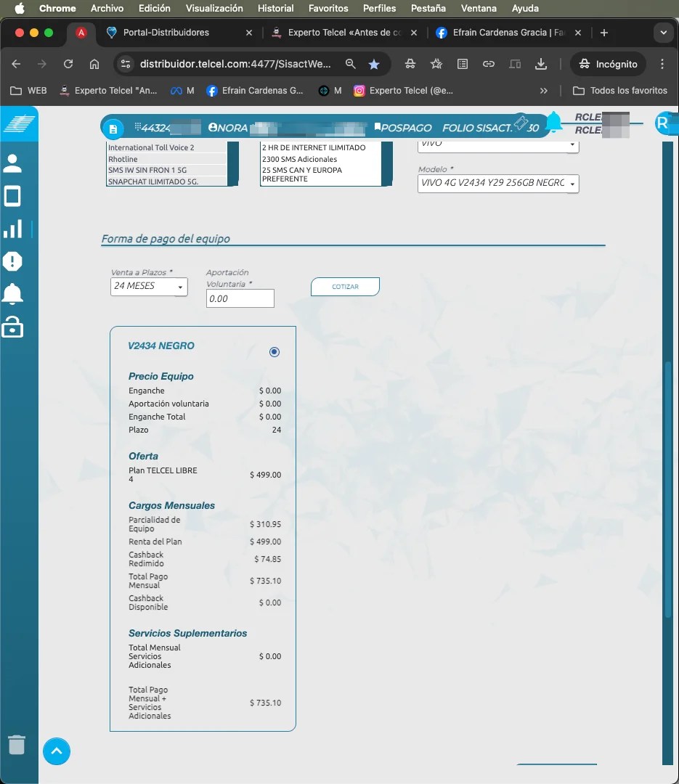Click the Telcel logo at sidebar top
Viewport: 679px width, 784px height.
point(19,123)
